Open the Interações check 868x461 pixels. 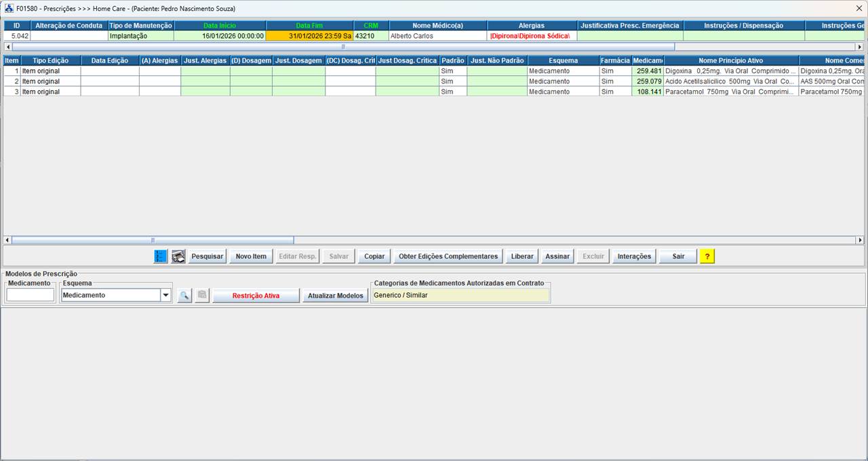click(x=634, y=256)
